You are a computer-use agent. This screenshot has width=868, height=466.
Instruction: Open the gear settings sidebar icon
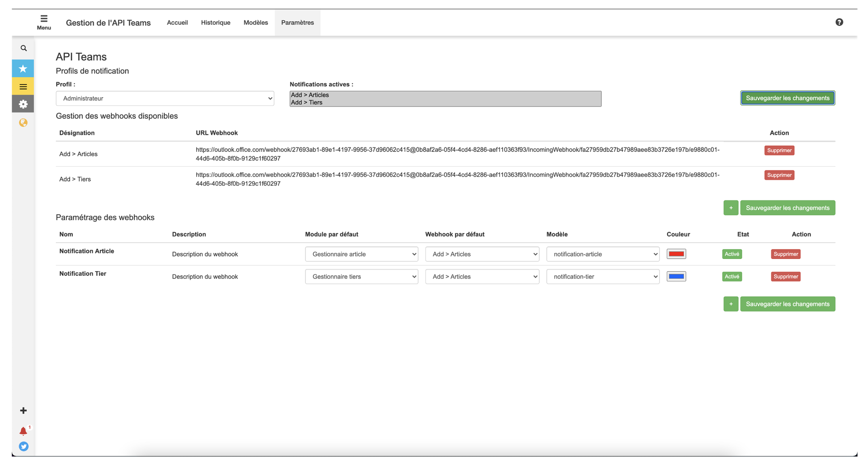click(23, 104)
